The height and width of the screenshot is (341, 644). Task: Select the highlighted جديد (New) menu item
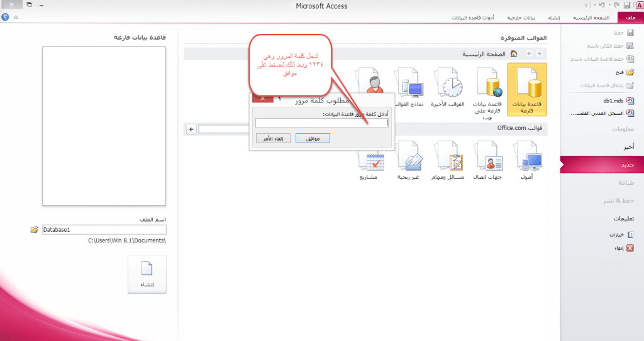pos(602,165)
